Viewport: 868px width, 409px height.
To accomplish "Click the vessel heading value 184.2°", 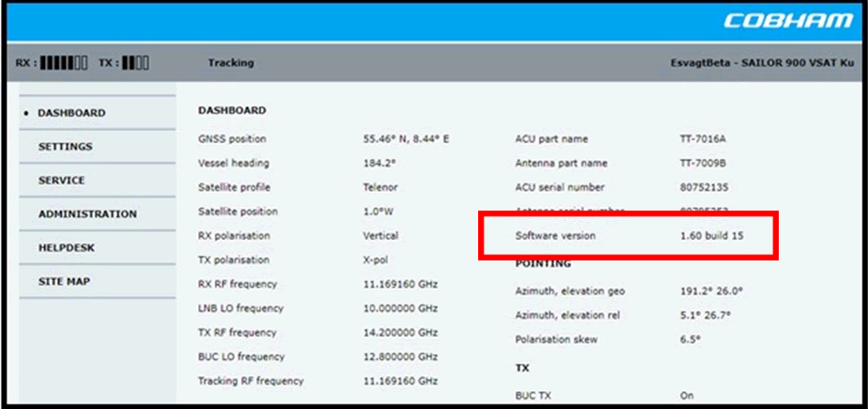I will click(381, 163).
